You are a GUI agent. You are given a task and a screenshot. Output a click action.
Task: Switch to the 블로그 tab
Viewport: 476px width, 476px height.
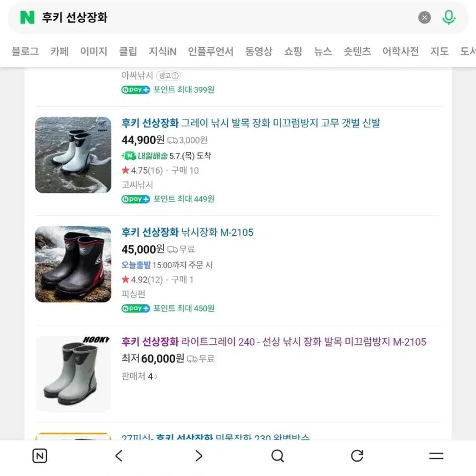[25, 51]
